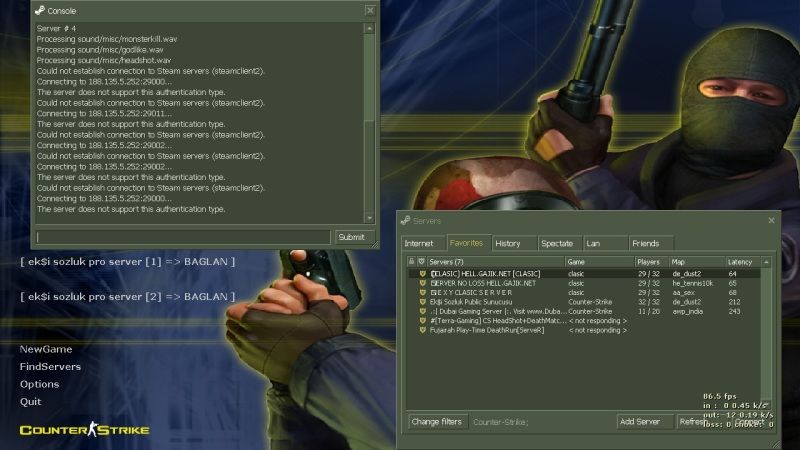
Task: Focus the Console command input field
Action: 183,237
